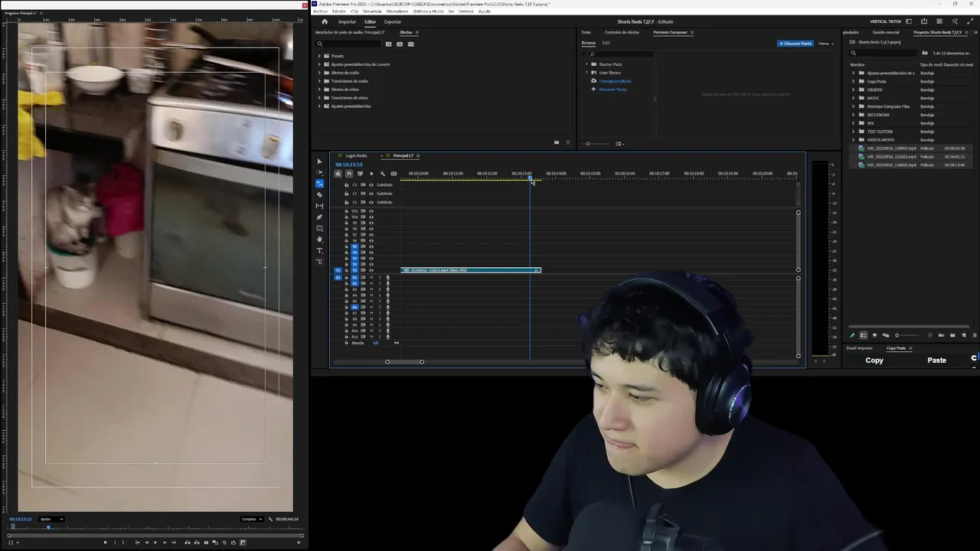Toggle linked selection in timeline

360,174
